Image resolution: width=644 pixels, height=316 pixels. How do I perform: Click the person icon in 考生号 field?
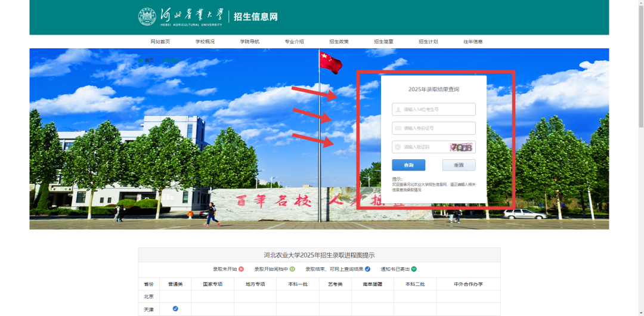(398, 109)
